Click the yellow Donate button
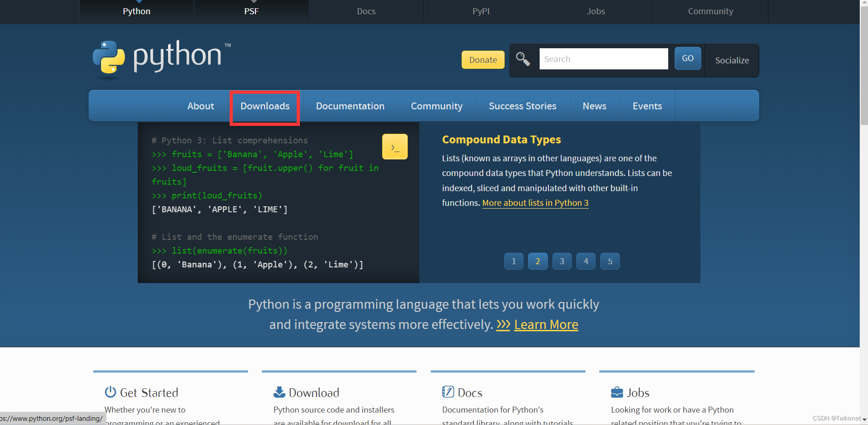The width and height of the screenshot is (868, 425). [x=483, y=60]
